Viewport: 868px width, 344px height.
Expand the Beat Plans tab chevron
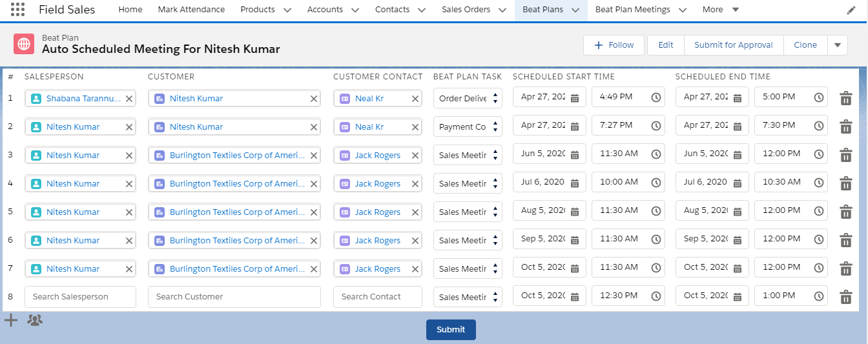tap(575, 10)
